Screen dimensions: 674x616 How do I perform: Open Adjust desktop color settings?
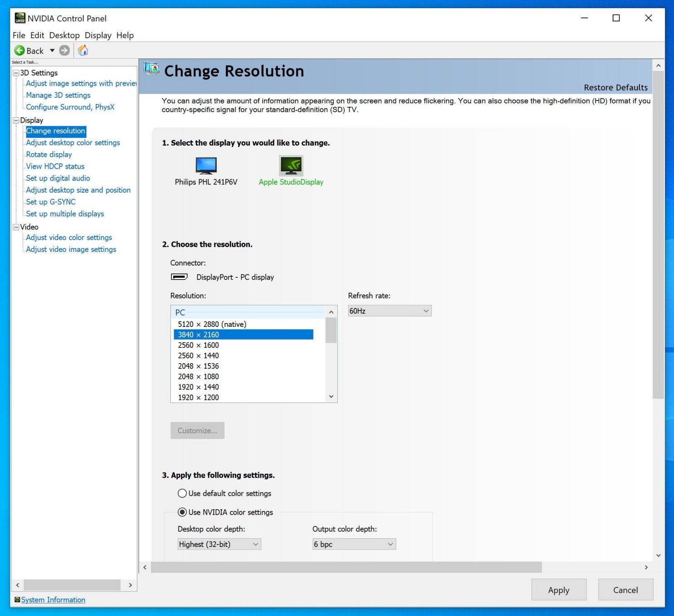[73, 143]
